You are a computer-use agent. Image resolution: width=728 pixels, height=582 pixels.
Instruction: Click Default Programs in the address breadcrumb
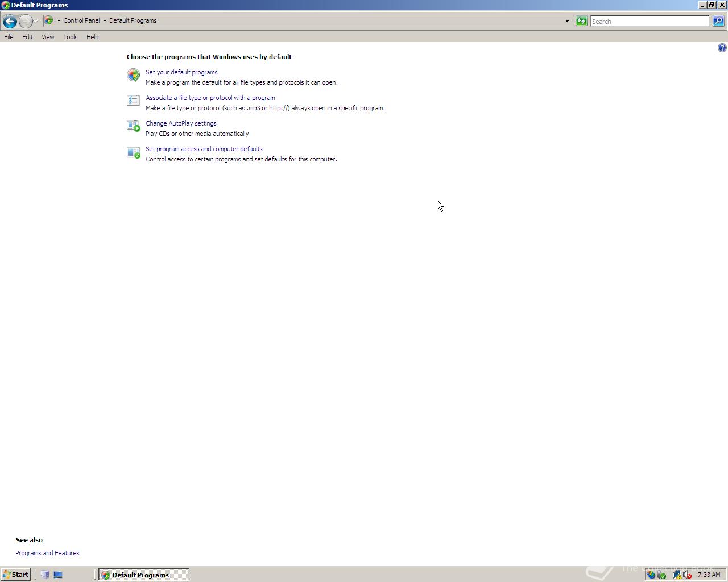coord(133,20)
